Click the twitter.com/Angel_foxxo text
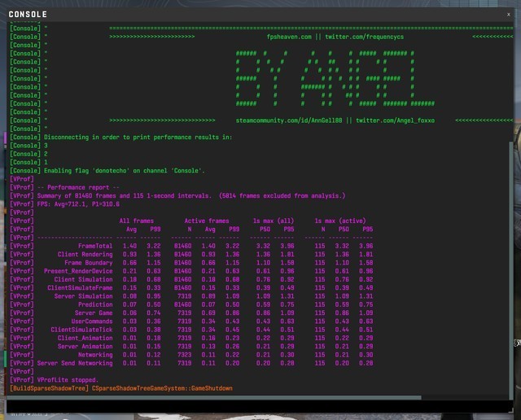 click(395, 120)
